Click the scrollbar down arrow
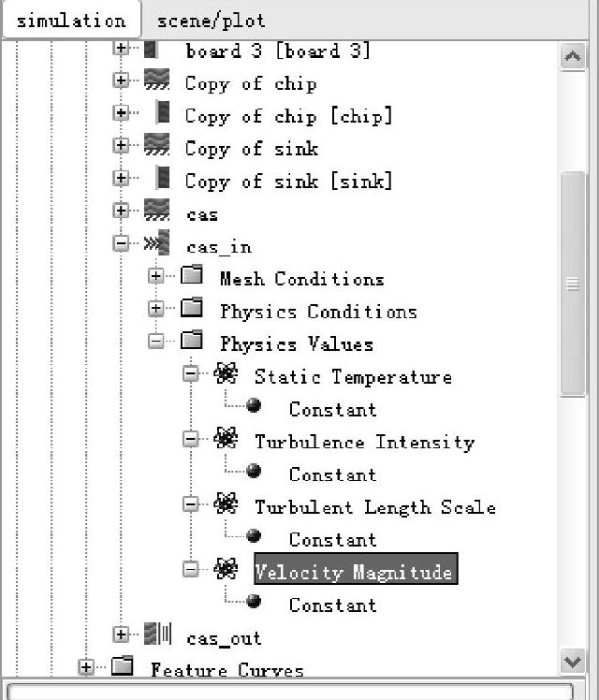Image resolution: width=599 pixels, height=700 pixels. [x=573, y=661]
